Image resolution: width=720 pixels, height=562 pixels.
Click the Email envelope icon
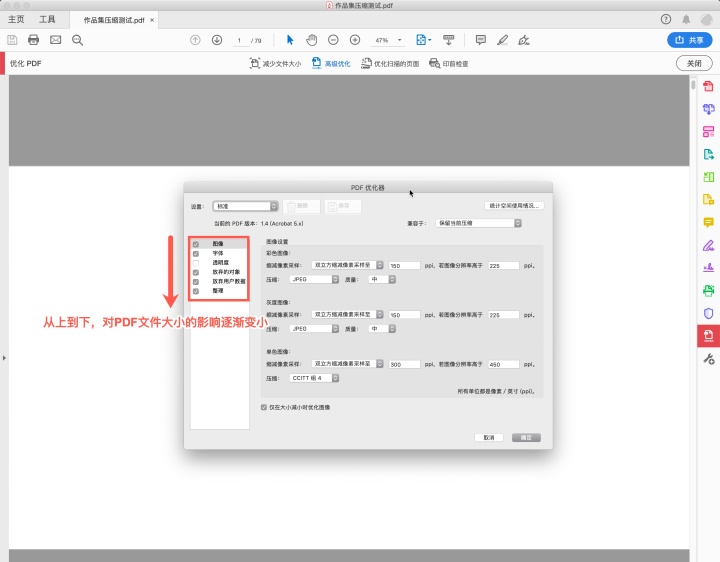point(56,40)
